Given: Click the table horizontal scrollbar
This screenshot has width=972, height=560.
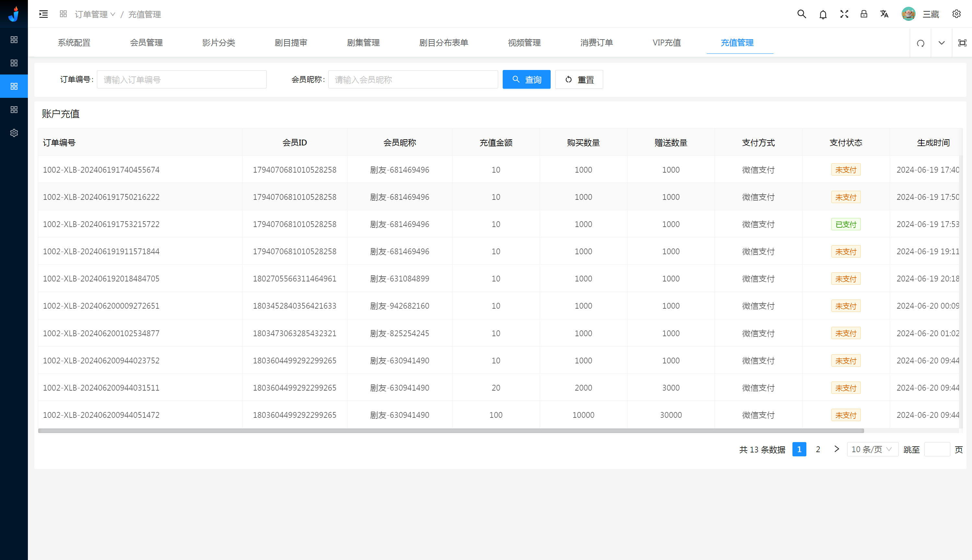Looking at the screenshot, I should [x=450, y=431].
